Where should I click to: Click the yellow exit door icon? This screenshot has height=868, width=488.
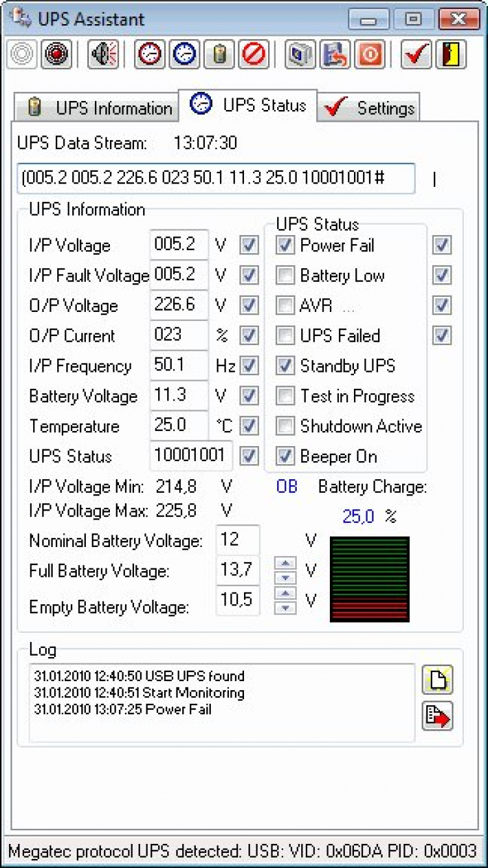pyautogui.click(x=451, y=55)
